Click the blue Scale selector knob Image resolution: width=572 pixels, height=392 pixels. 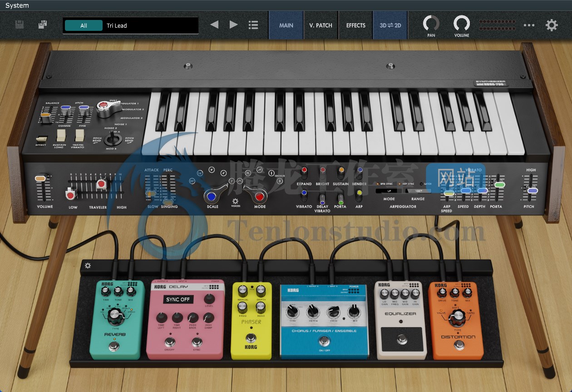pos(211,197)
